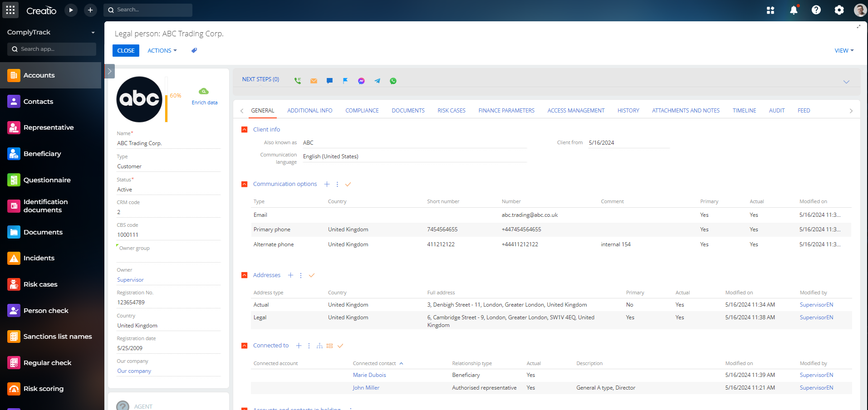Click NEXT STEPS (0) link
Image resolution: width=868 pixels, height=410 pixels.
pos(260,79)
